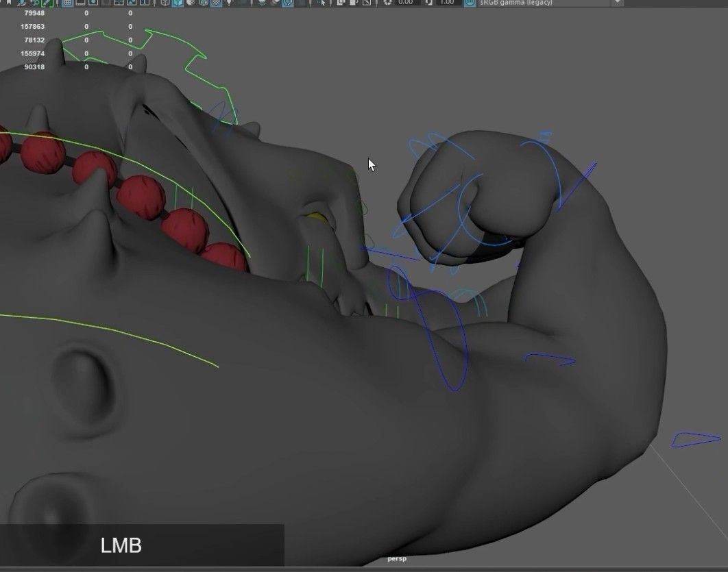Toggle use all lights bulb icon
Image resolution: width=728 pixels, height=572 pixels.
click(x=229, y=3)
